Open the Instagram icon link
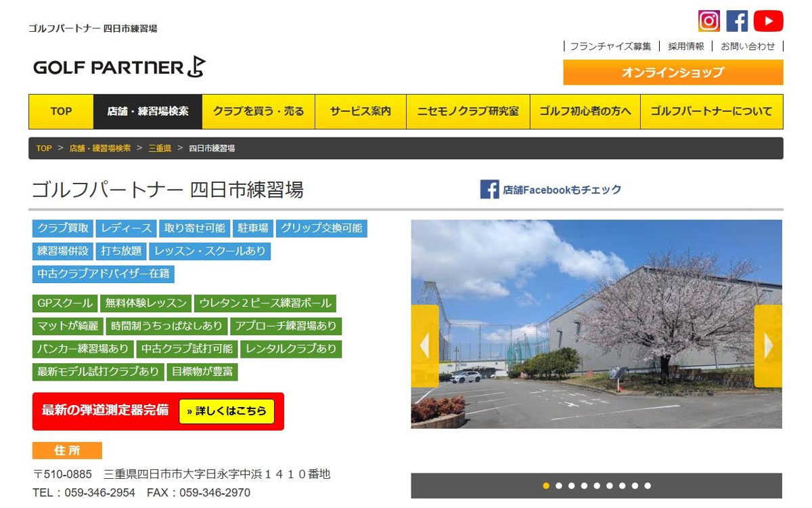 [x=709, y=21]
